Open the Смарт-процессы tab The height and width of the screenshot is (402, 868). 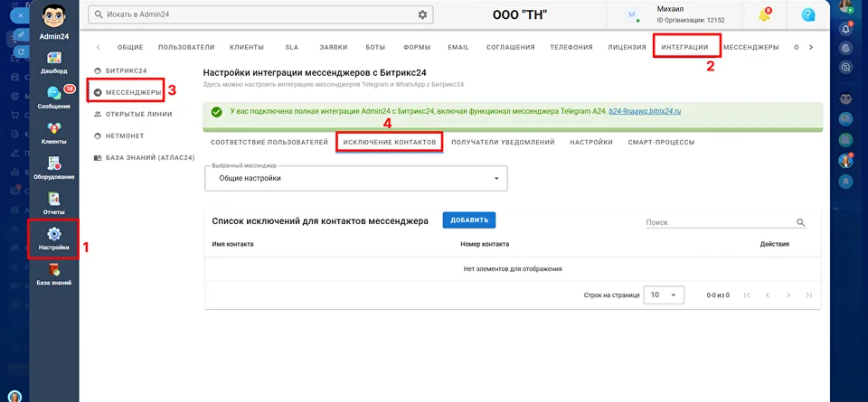[x=661, y=142]
